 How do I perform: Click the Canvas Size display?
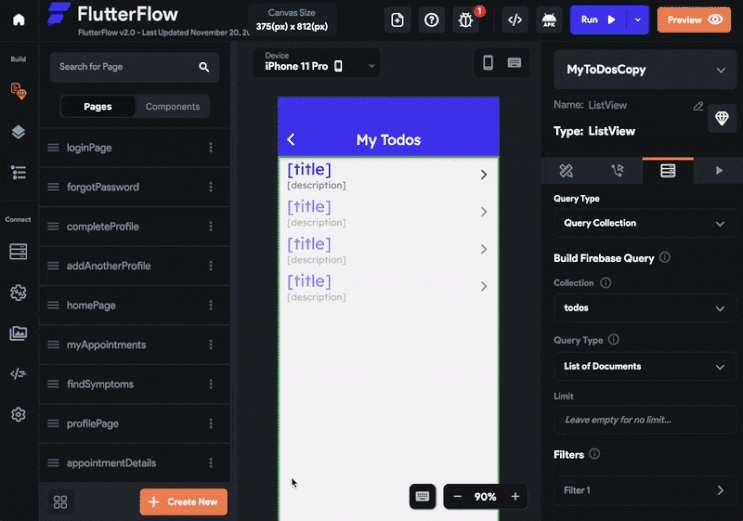pos(292,20)
